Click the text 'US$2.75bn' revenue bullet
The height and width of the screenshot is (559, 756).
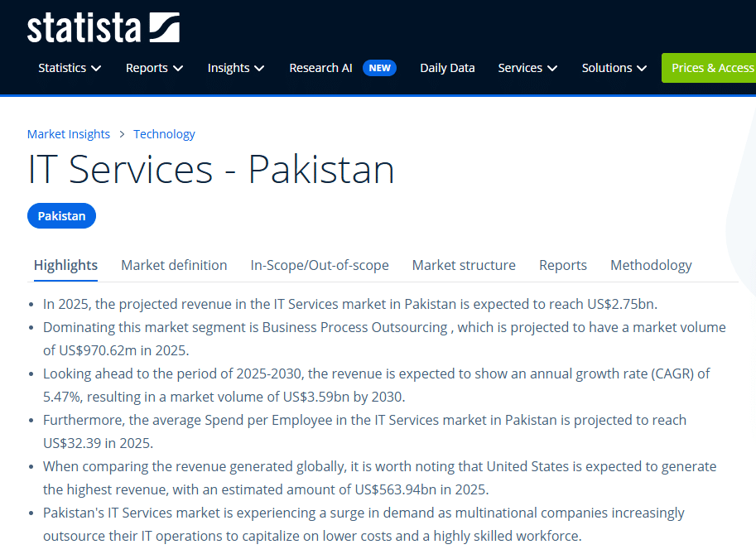pos(350,304)
